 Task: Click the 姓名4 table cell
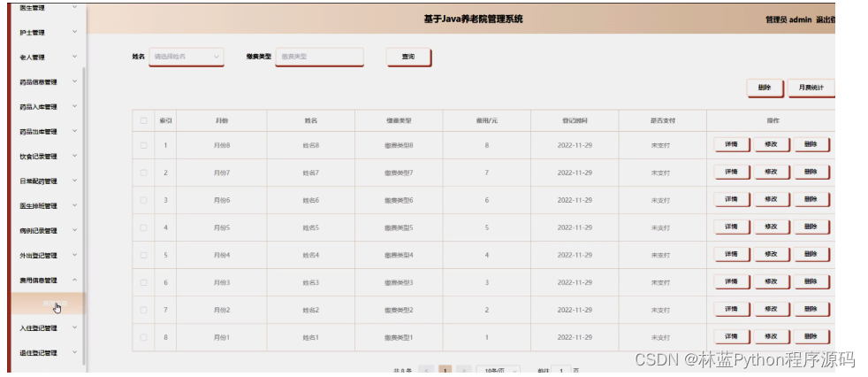pos(310,255)
